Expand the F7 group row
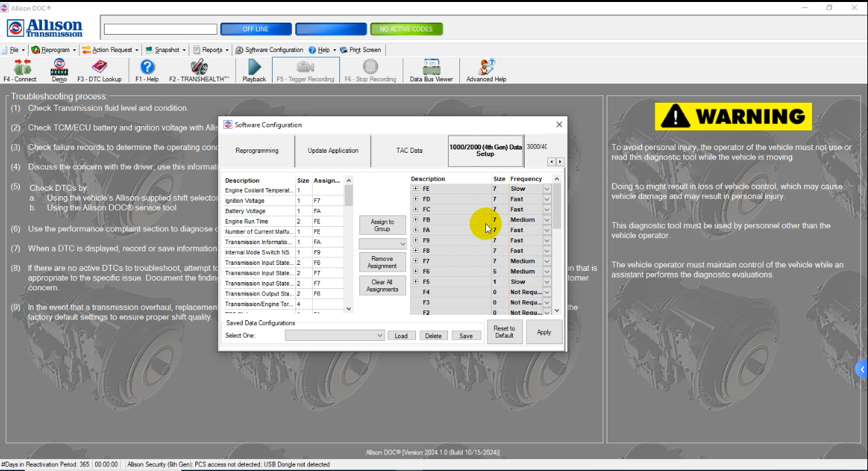The width and height of the screenshot is (868, 471). click(x=415, y=261)
